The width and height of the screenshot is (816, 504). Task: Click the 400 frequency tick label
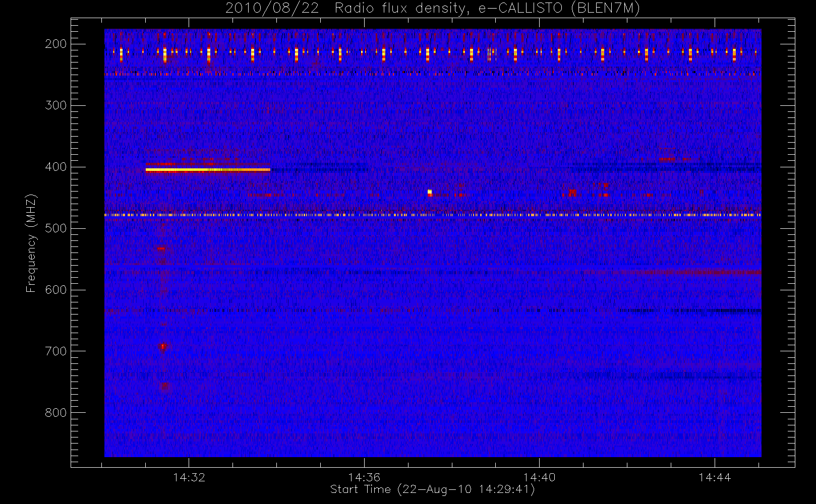[x=55, y=167]
